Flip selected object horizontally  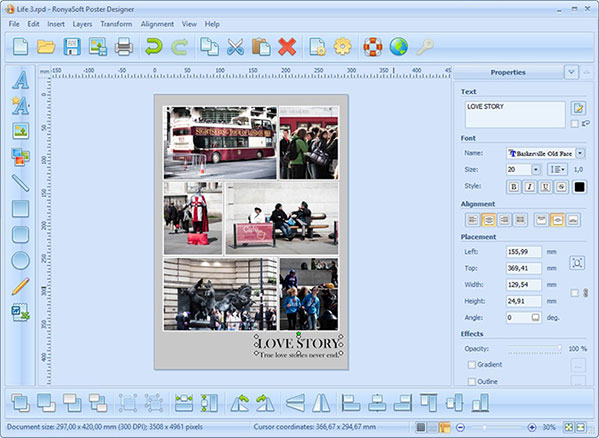point(321,403)
